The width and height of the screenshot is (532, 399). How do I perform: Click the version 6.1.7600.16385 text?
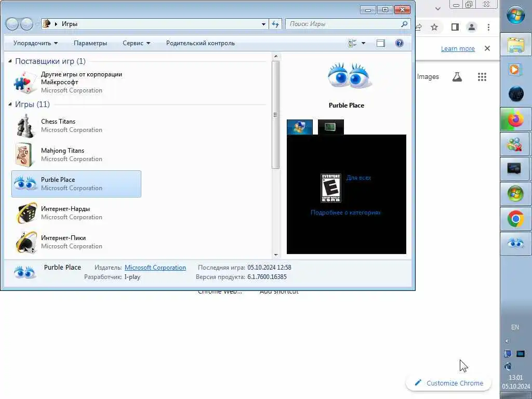(x=267, y=277)
